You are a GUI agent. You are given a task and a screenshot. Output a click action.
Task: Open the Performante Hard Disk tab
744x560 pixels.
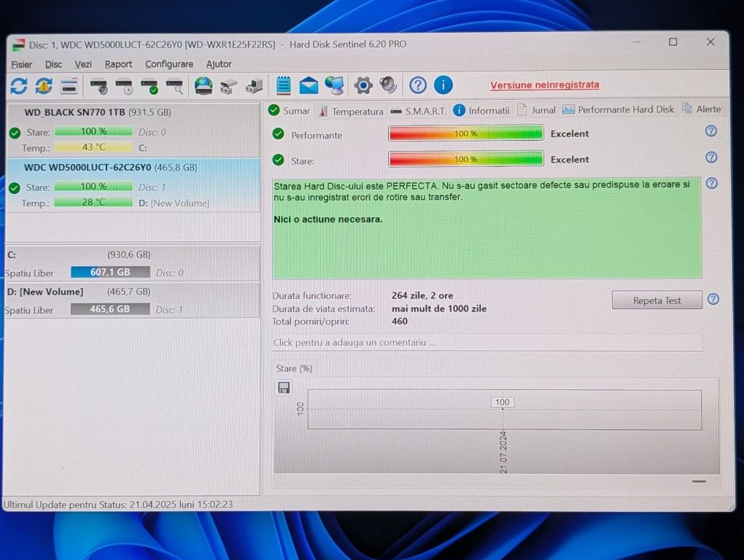(619, 109)
